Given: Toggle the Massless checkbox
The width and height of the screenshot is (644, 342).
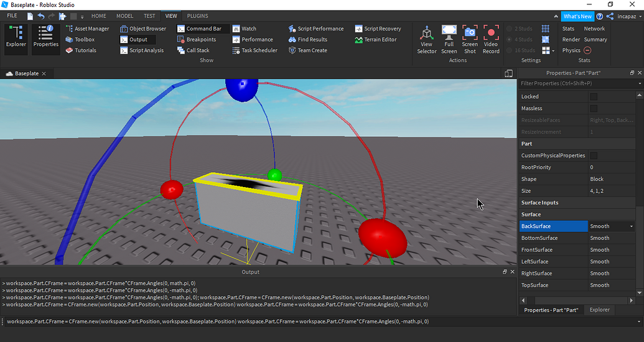Looking at the screenshot, I should (594, 108).
